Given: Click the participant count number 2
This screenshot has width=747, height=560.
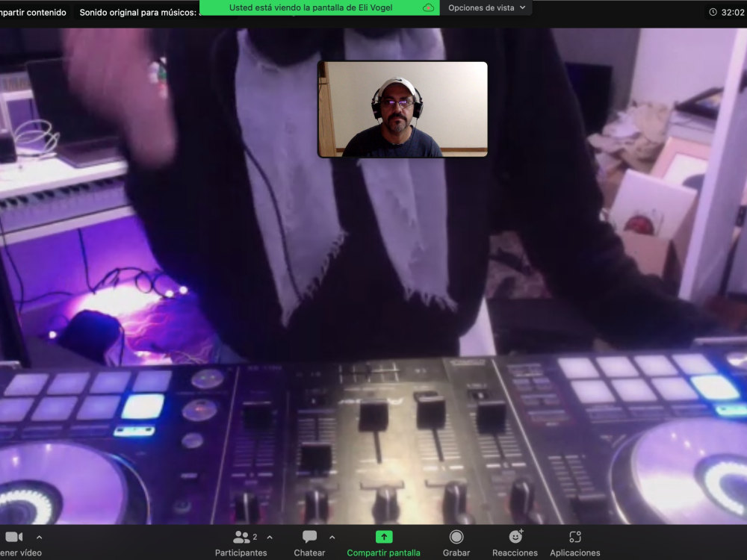Looking at the screenshot, I should pyautogui.click(x=255, y=537).
